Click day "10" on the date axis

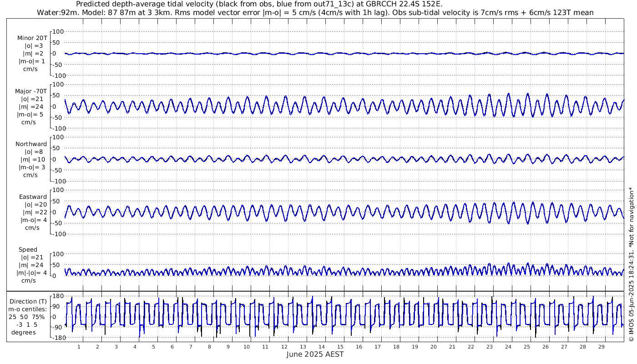tap(247, 347)
